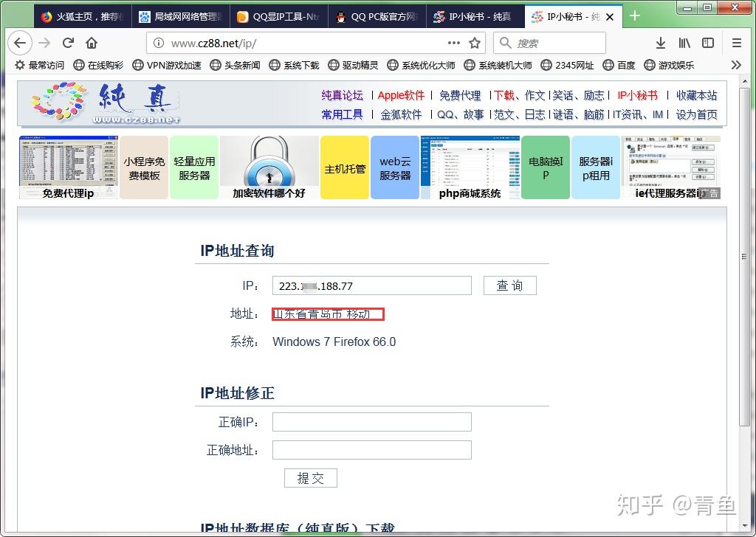Toggle the sidebar view icon
The height and width of the screenshot is (537, 756).
(708, 43)
